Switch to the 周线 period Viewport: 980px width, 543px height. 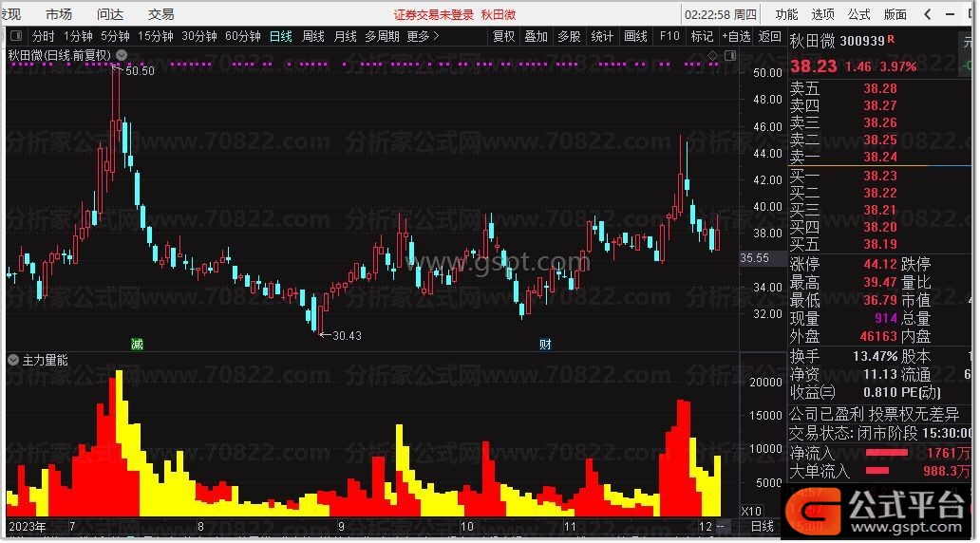pyautogui.click(x=313, y=36)
